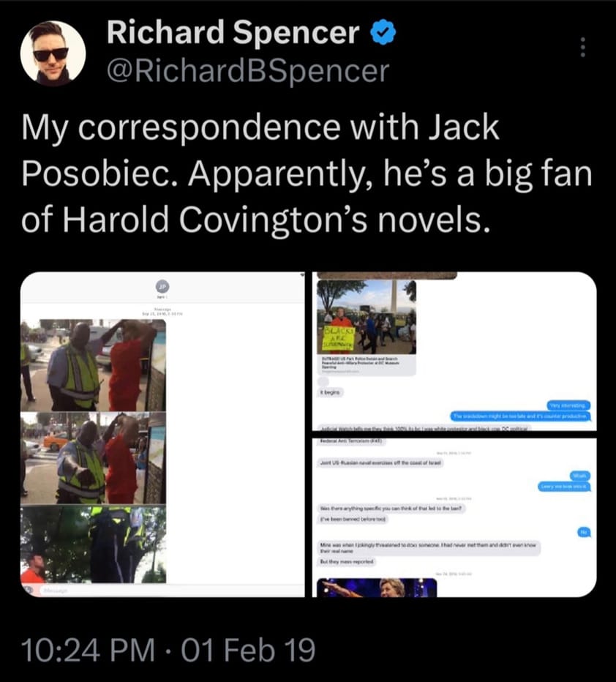Click the tweet text about Jack Posobiec
The height and width of the screenshot is (682, 616).
[x=307, y=173]
